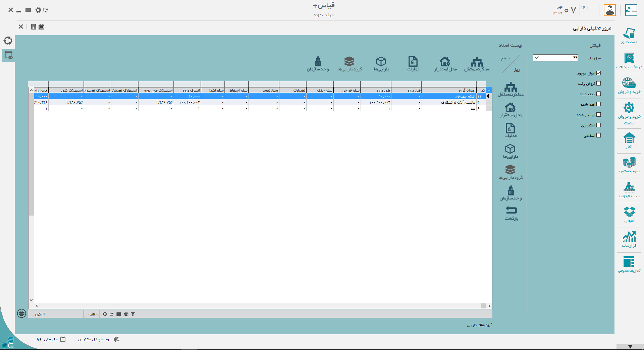Open the user profile avatar icon
Image resolution: width=644 pixels, height=350 pixels.
(610, 10)
